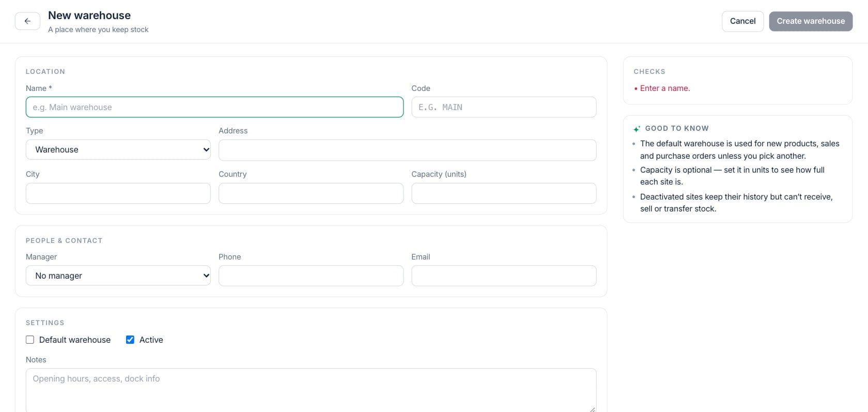This screenshot has width=868, height=412.
Task: Focus the warehouse Name input field
Action: [214, 107]
